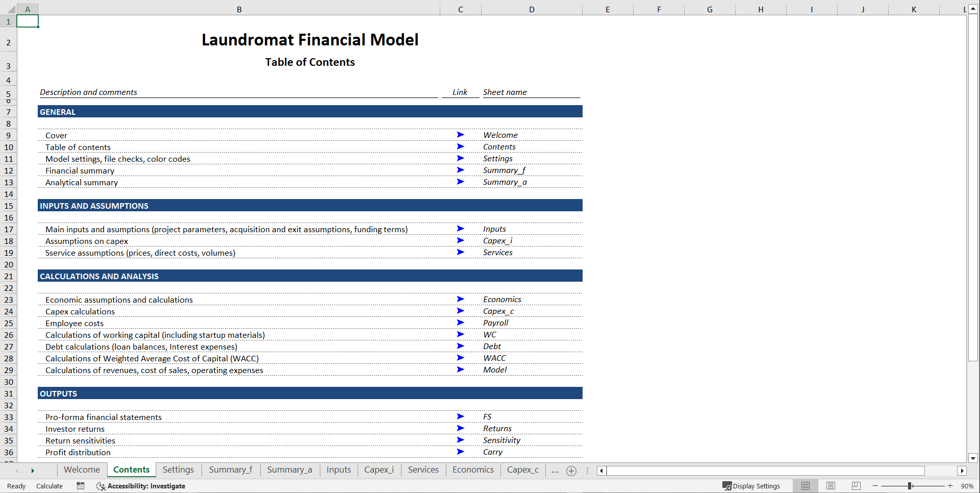Activate Normal view mode
Screen dimensions: 980x493
pos(806,486)
